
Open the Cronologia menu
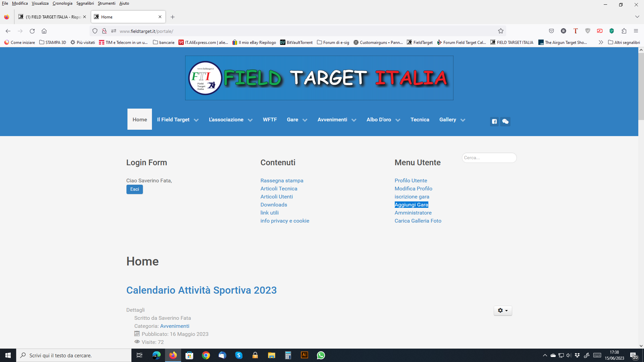(x=62, y=3)
